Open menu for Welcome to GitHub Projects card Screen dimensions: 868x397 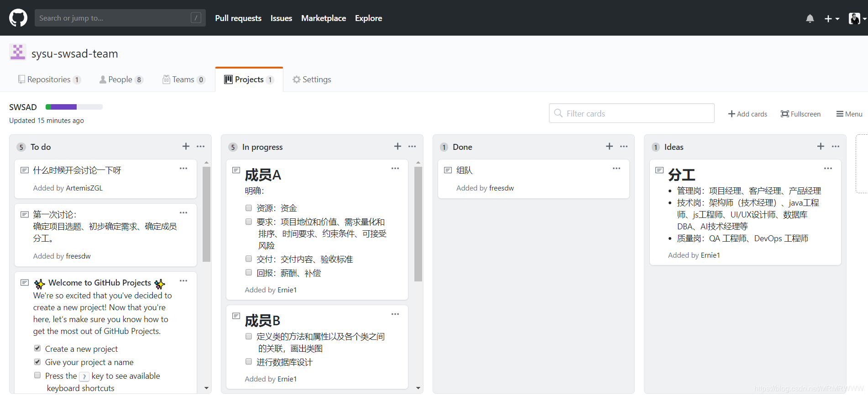point(183,281)
